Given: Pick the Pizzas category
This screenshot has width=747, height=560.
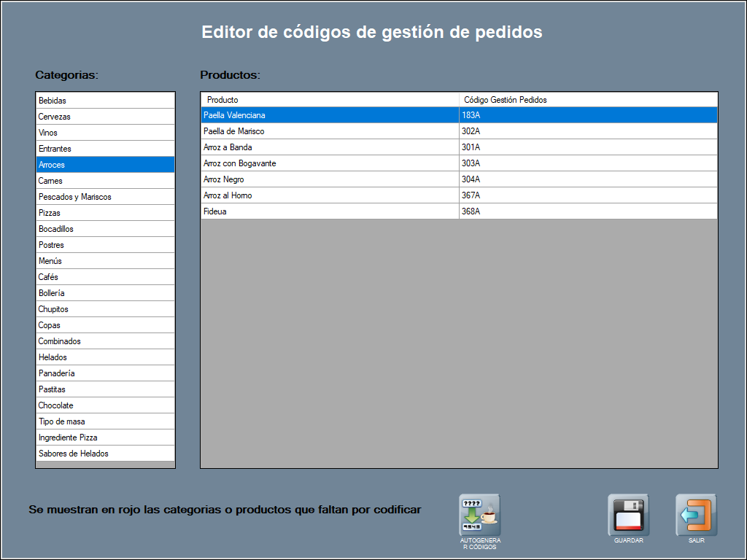Looking at the screenshot, I should tap(105, 213).
